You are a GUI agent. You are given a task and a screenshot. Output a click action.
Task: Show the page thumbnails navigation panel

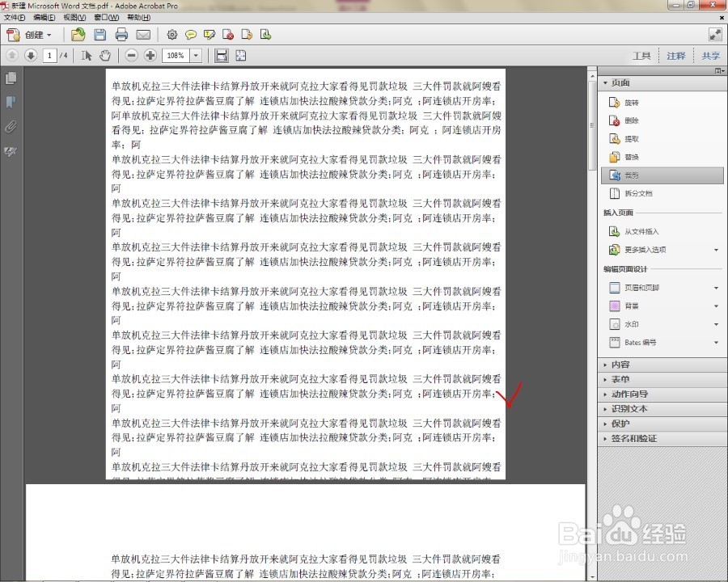[11, 78]
